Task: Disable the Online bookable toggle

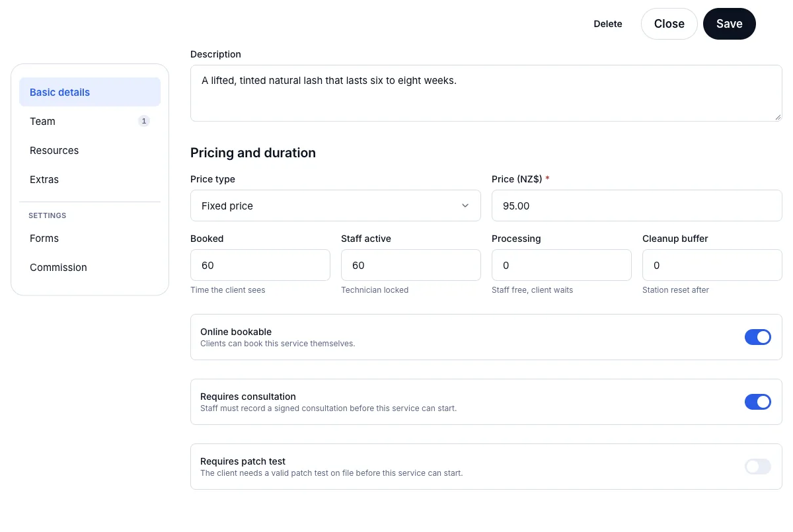Action: tap(757, 337)
